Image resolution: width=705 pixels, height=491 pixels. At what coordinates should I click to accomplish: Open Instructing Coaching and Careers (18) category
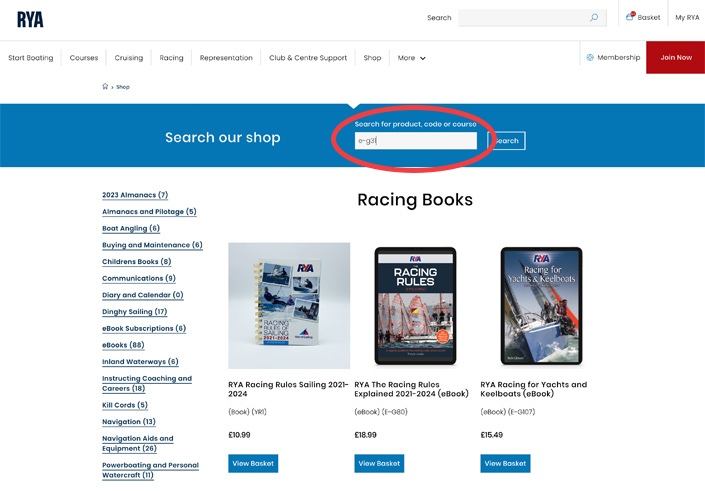[147, 383]
